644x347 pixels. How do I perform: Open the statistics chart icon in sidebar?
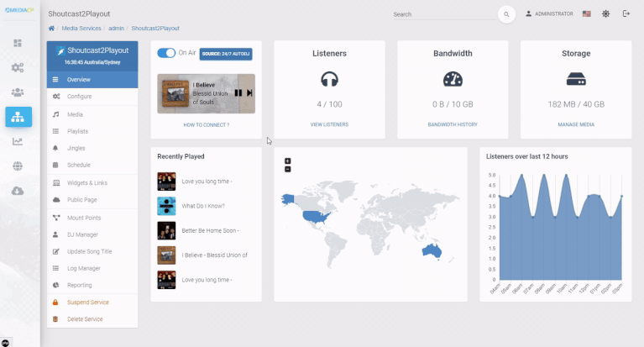(x=18, y=141)
